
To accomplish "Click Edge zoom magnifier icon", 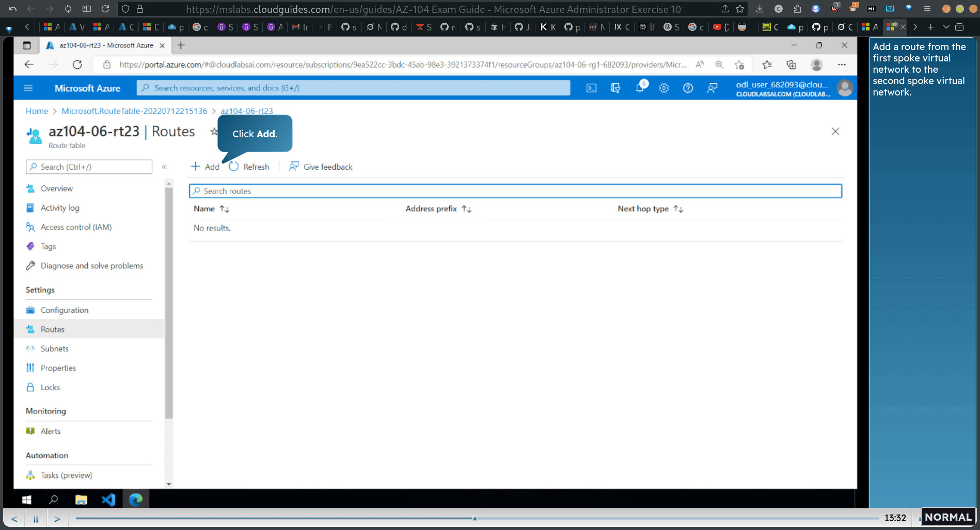I will [x=719, y=65].
